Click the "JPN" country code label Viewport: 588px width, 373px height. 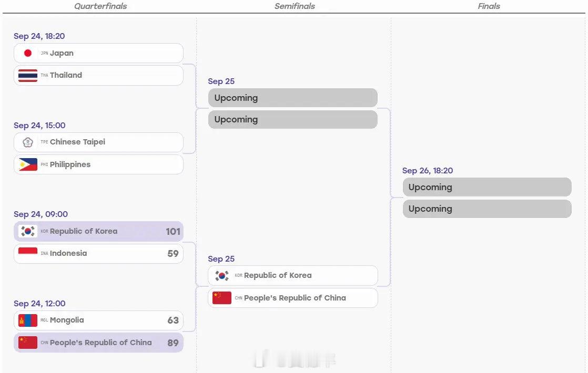pos(45,53)
